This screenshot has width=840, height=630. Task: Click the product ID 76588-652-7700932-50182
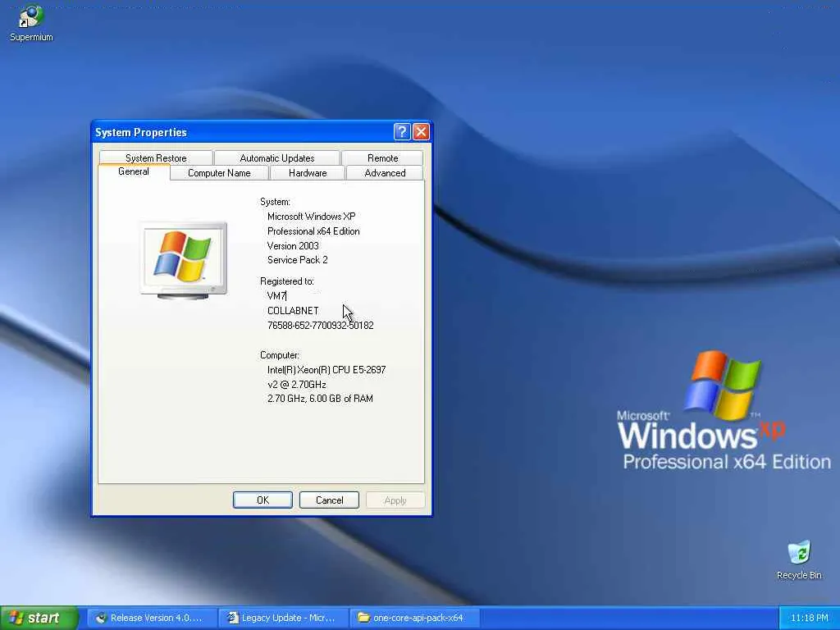[x=321, y=325]
